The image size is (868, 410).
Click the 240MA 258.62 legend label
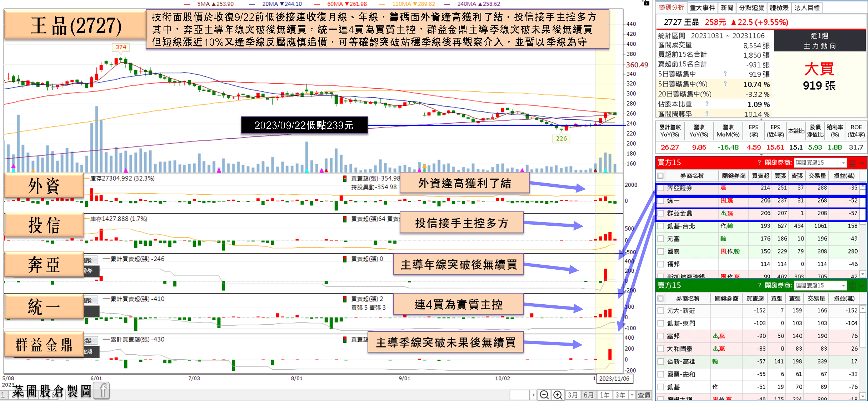tap(479, 4)
